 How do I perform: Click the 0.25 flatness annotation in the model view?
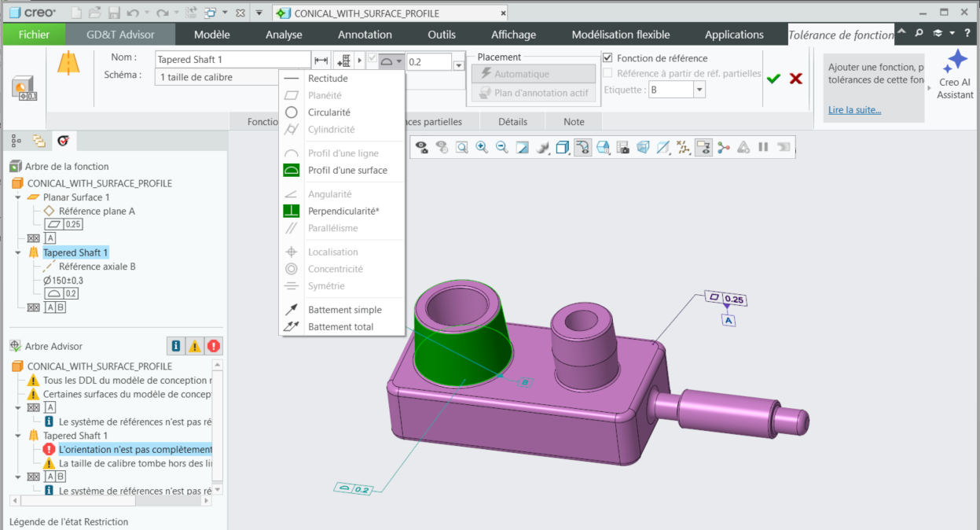(727, 299)
